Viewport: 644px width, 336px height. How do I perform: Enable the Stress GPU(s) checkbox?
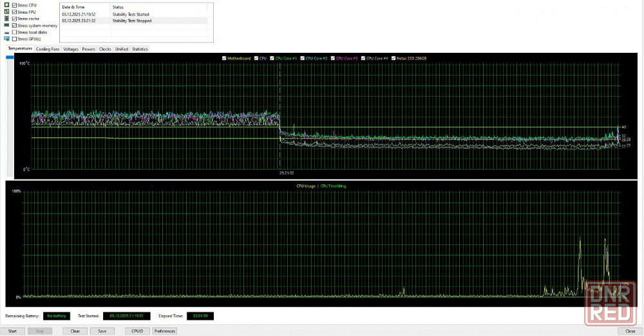click(15, 39)
